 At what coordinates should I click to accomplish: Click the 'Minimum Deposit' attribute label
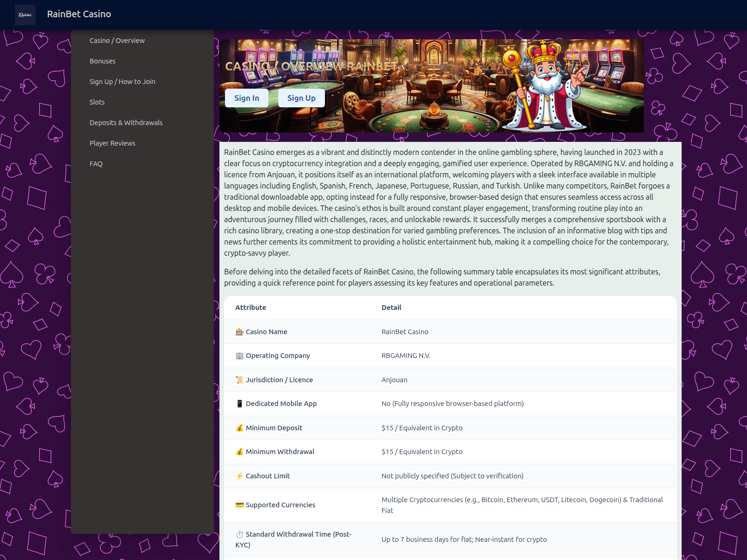click(x=274, y=428)
